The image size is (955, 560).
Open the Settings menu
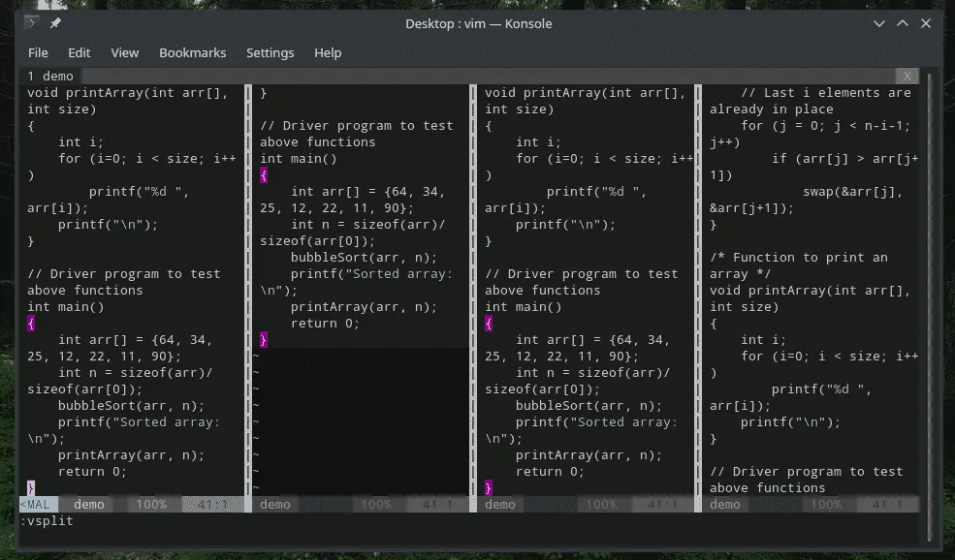270,53
